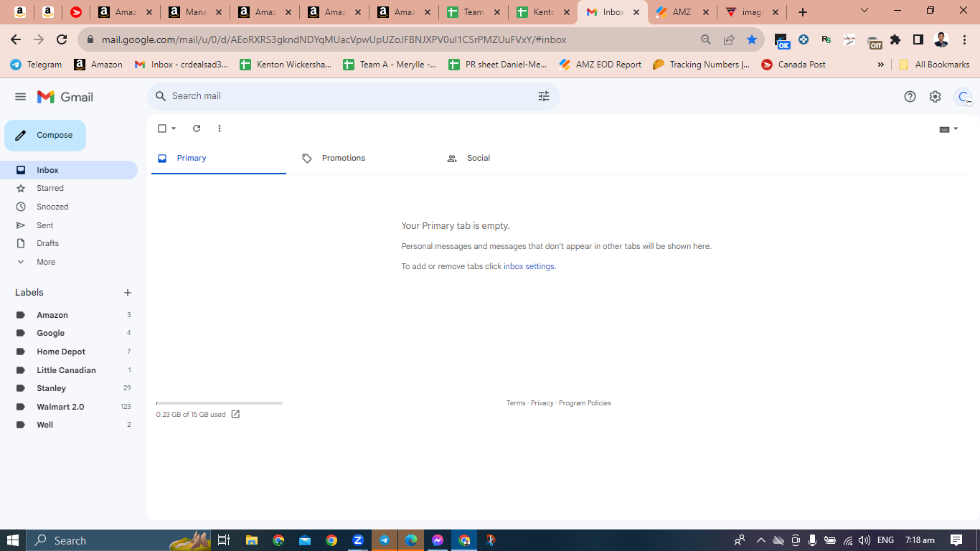This screenshot has height=551, width=980.
Task: Switch to the Social tab
Action: [x=508, y=158]
